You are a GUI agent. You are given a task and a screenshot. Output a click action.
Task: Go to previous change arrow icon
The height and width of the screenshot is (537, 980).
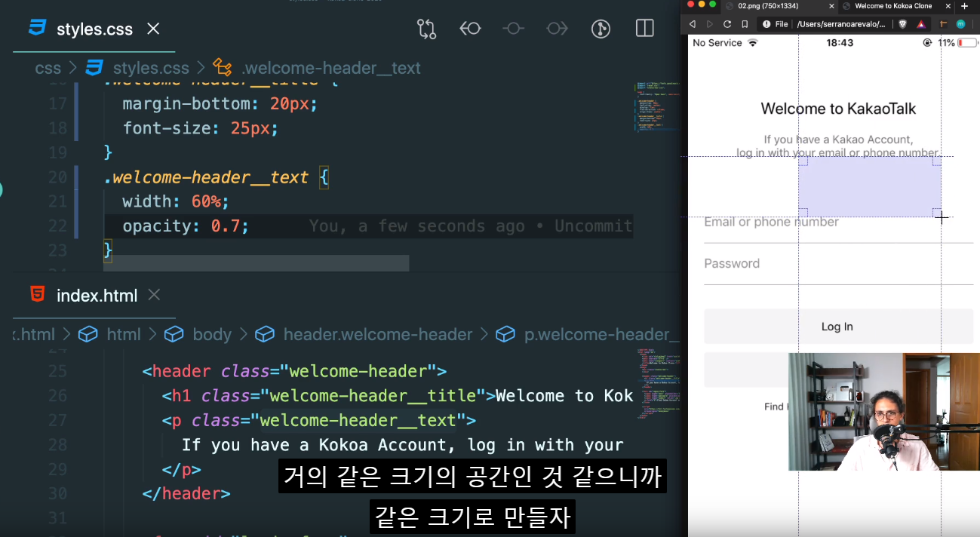pos(470,29)
